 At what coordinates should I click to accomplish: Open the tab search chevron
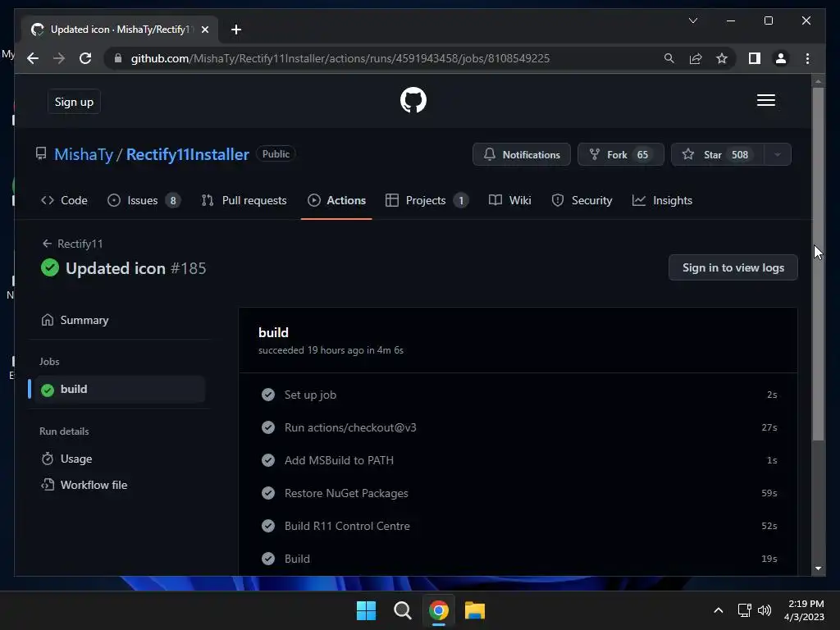[x=692, y=21]
